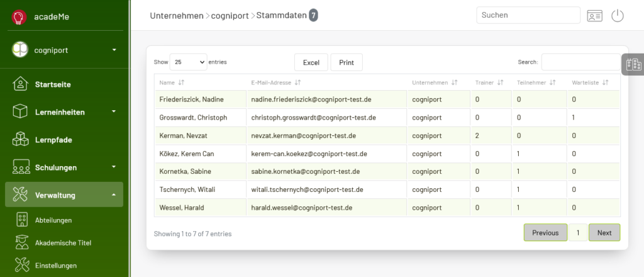
Task: Expand the Lerneinheiten submenu
Action: pyautogui.click(x=65, y=112)
